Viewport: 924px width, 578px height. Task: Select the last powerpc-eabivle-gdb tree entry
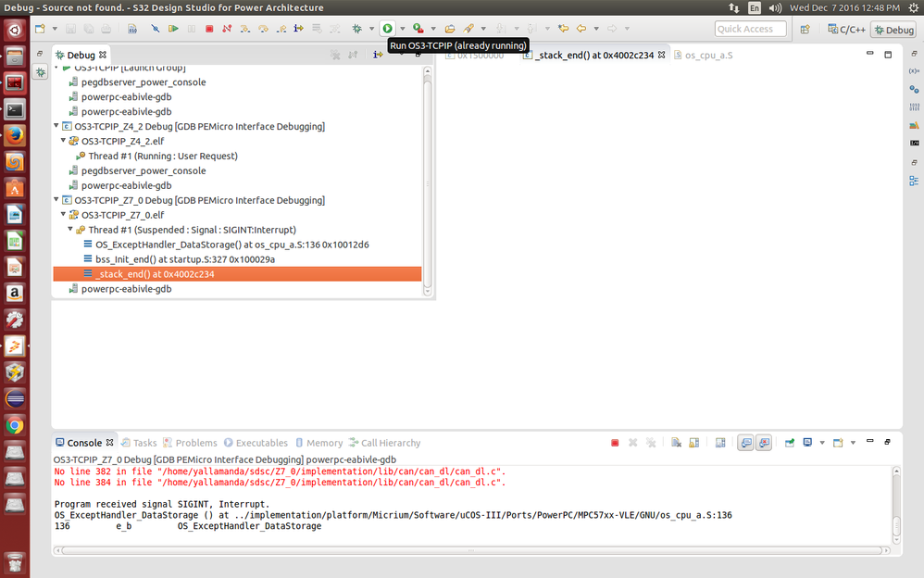pos(126,288)
